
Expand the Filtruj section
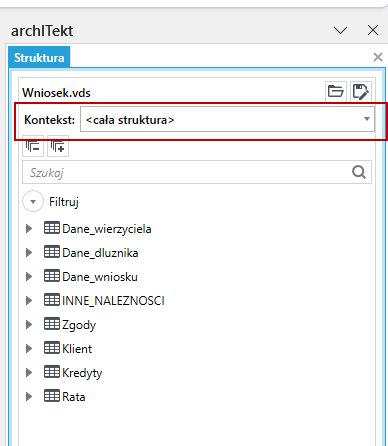pos(33,201)
